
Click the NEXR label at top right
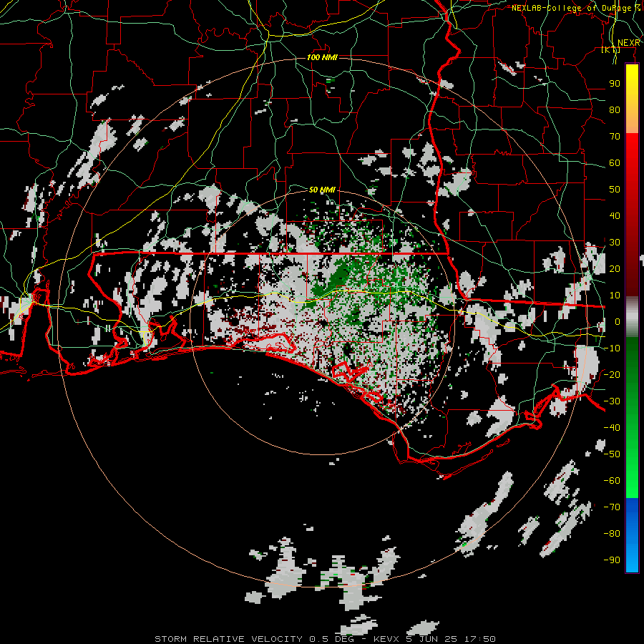pyautogui.click(x=628, y=43)
